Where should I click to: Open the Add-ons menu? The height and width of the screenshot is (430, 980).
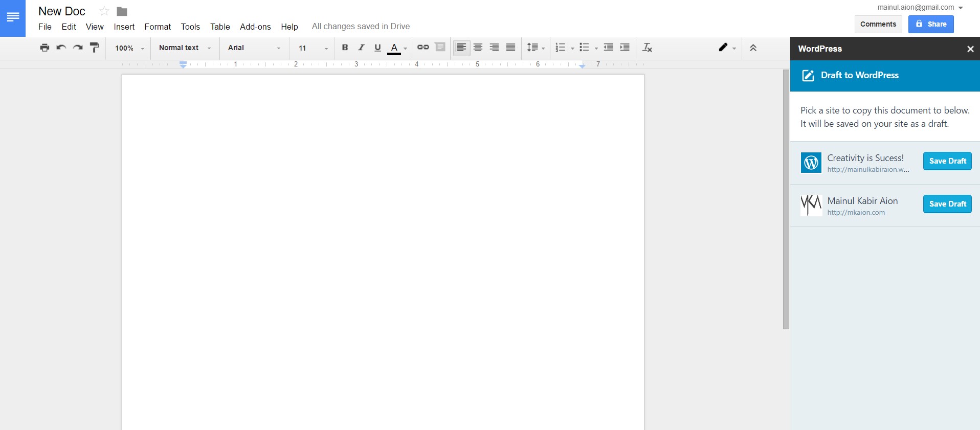[x=255, y=27]
